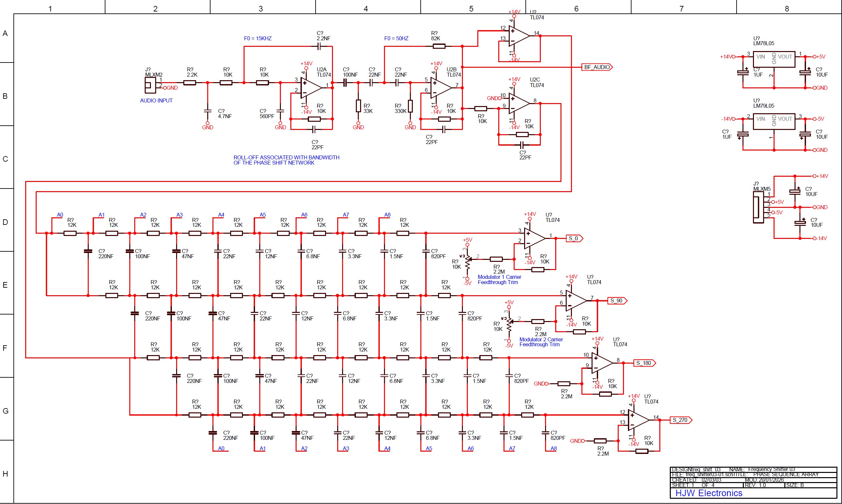Select the A0 net label
Viewport: 842px width, 504px height.
[x=60, y=215]
